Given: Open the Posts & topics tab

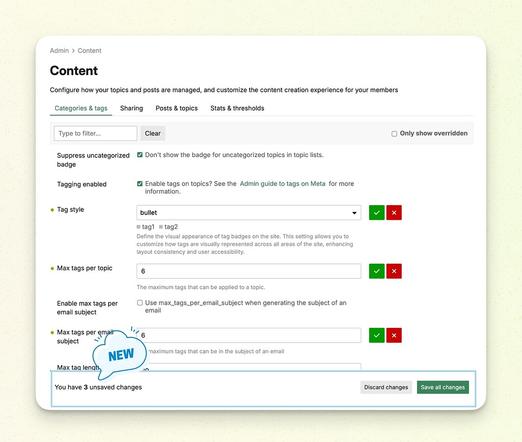Looking at the screenshot, I should point(177,108).
